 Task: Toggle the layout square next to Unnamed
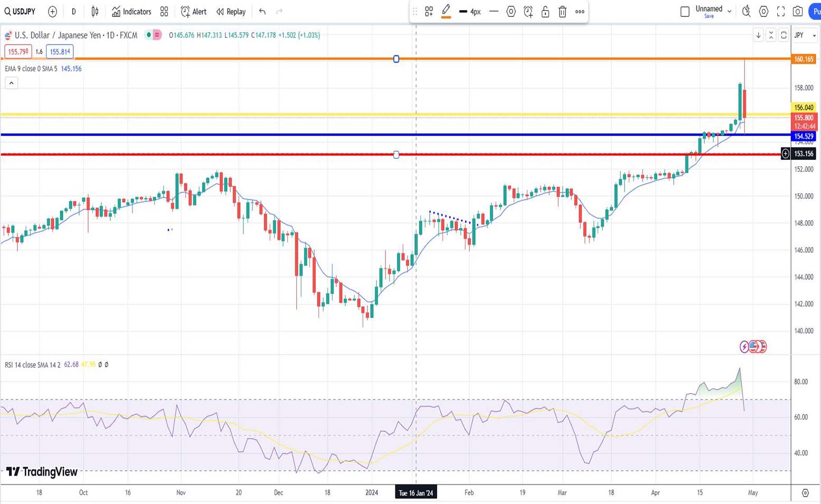click(685, 12)
